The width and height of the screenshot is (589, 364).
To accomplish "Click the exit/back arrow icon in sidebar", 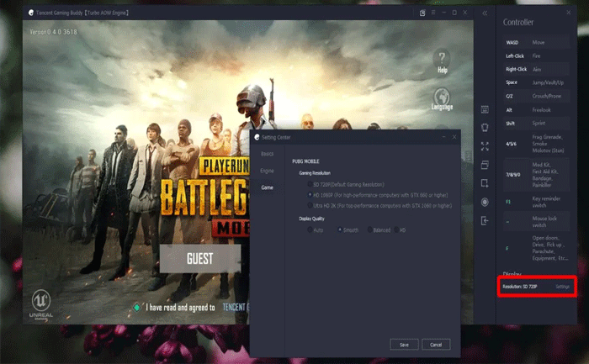I will click(x=485, y=220).
